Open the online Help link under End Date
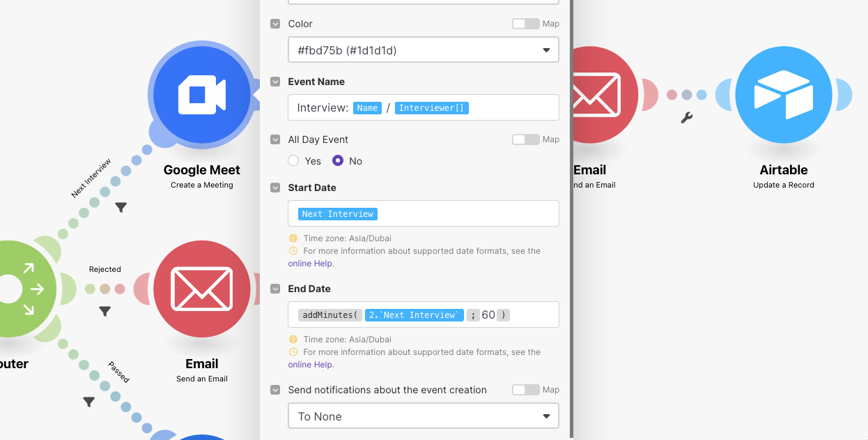Viewport: 868px width, 440px height. [311, 365]
